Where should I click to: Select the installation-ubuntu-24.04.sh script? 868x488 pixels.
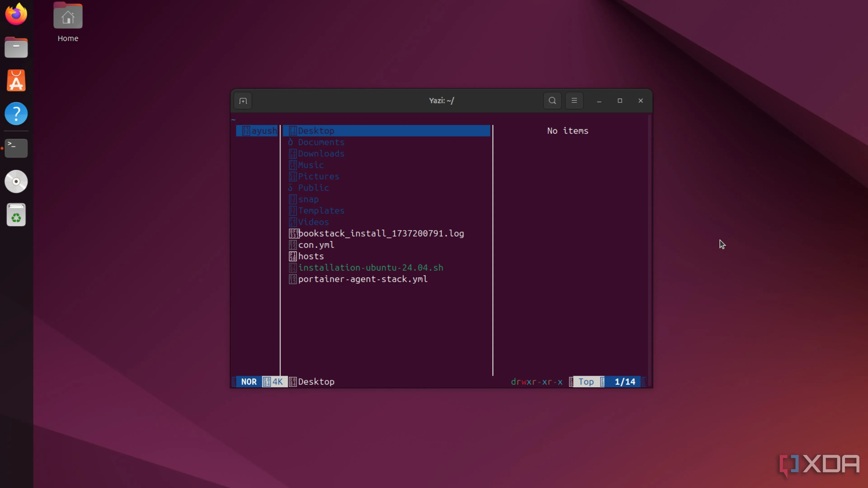(x=371, y=267)
